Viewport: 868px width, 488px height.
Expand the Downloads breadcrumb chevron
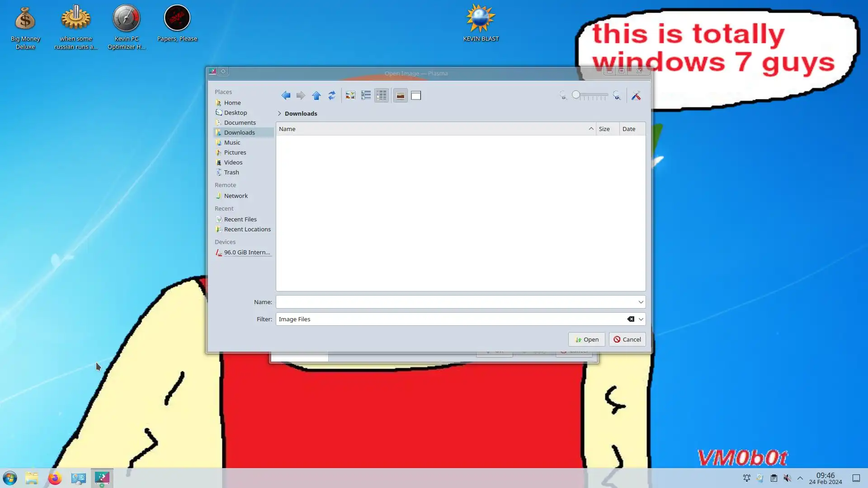point(279,113)
